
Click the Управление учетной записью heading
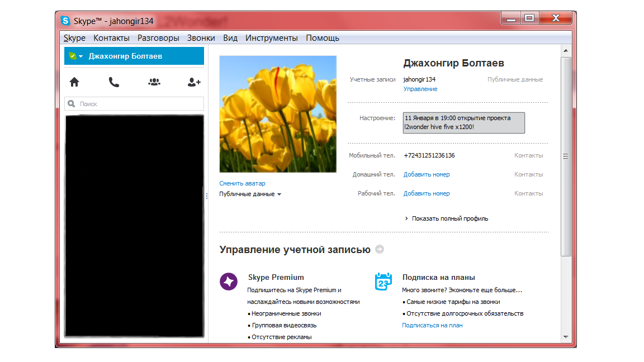295,250
